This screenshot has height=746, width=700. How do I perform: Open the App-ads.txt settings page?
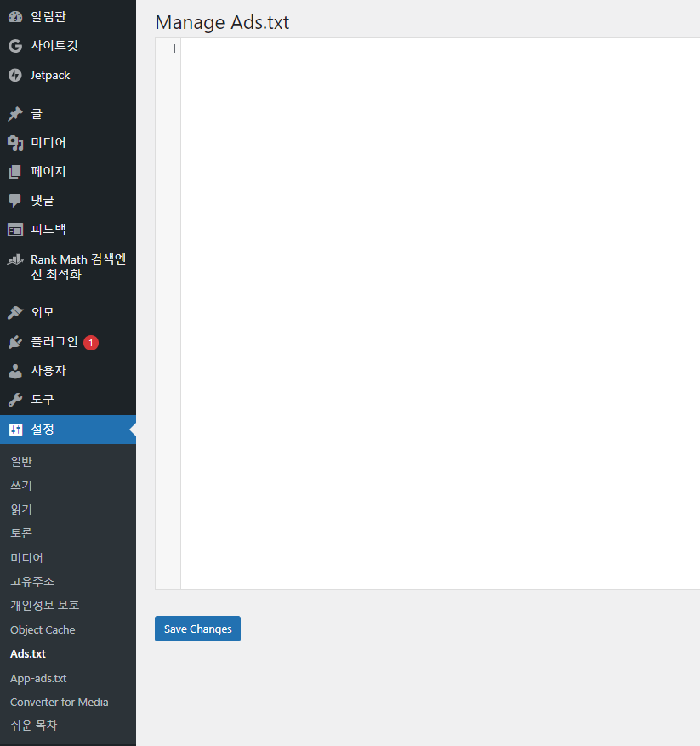coord(38,679)
